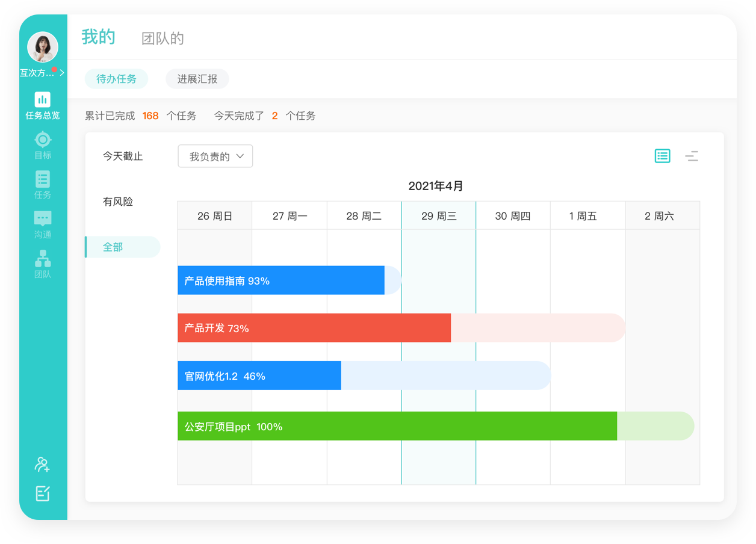Click the edit note icon in sidebar

42,493
